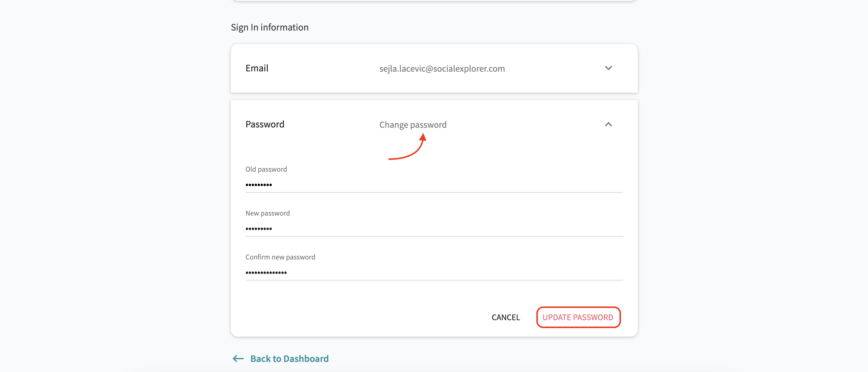This screenshot has width=868, height=372.
Task: Click the back arrow icon
Action: [238, 359]
